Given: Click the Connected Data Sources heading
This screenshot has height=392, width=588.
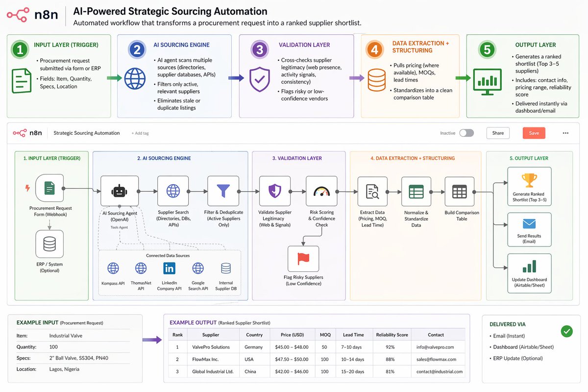Looking at the screenshot, I should click(168, 256).
